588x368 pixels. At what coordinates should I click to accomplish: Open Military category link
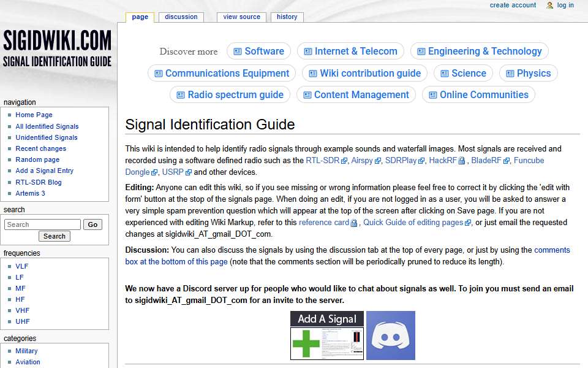[26, 351]
